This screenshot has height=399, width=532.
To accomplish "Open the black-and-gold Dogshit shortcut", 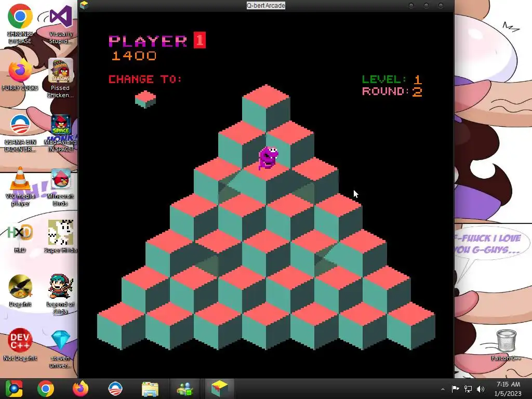I will click(x=20, y=291).
